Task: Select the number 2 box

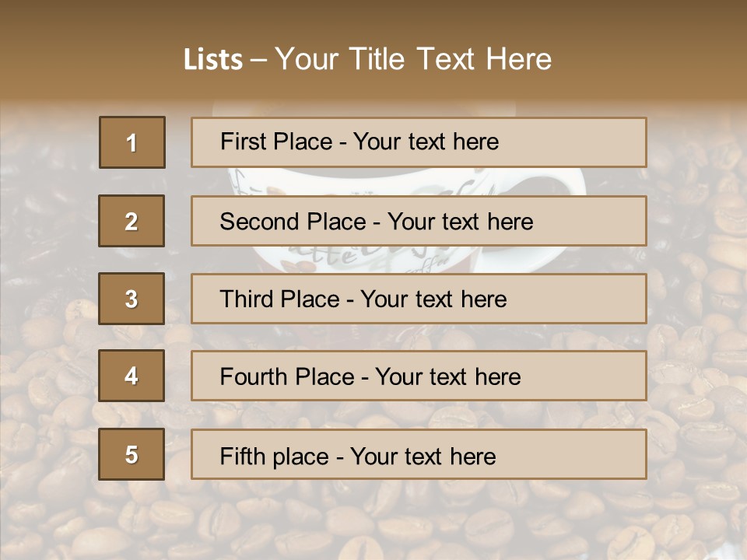Action: click(132, 221)
